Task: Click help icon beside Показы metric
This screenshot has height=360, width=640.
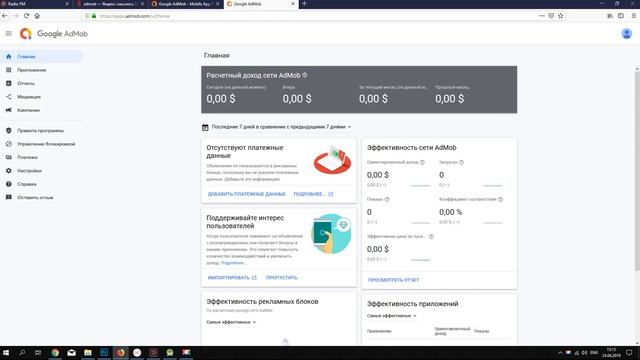Action: pos(387,200)
